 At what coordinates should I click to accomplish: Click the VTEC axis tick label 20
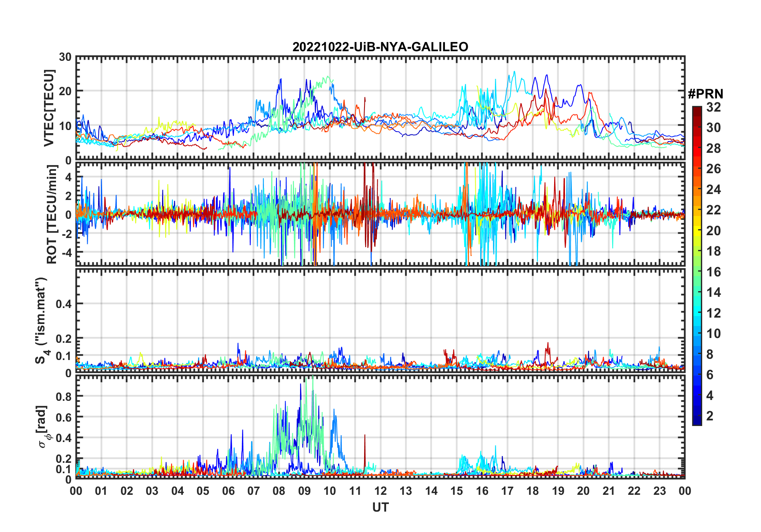[x=65, y=91]
